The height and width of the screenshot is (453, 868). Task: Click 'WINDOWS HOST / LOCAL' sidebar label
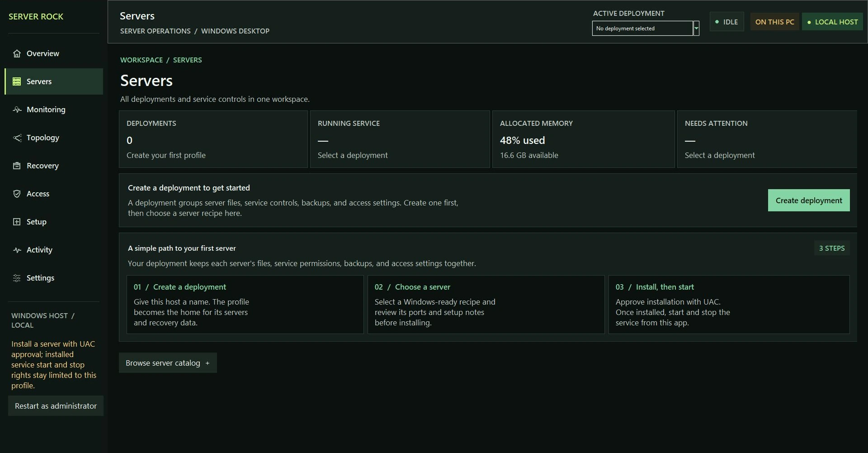click(x=43, y=320)
